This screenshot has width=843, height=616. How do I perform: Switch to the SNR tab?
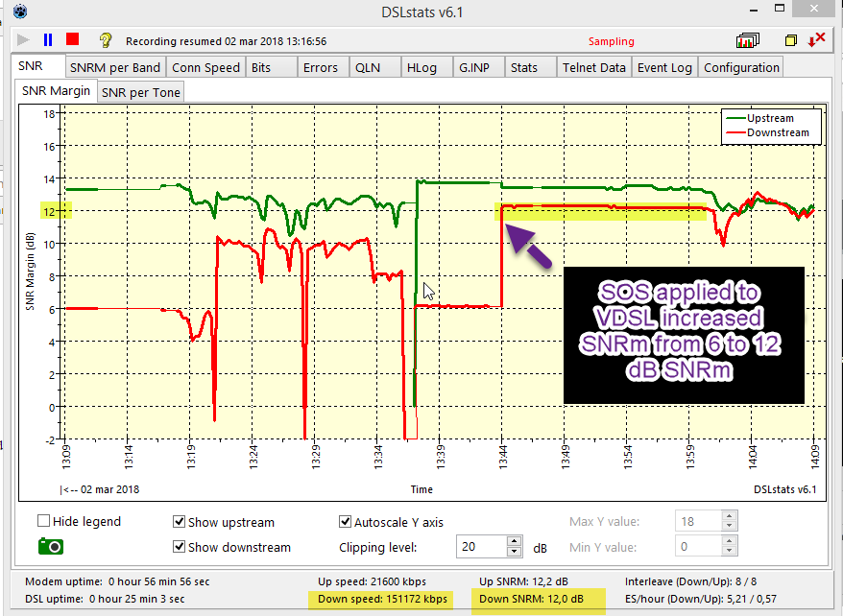(x=38, y=66)
